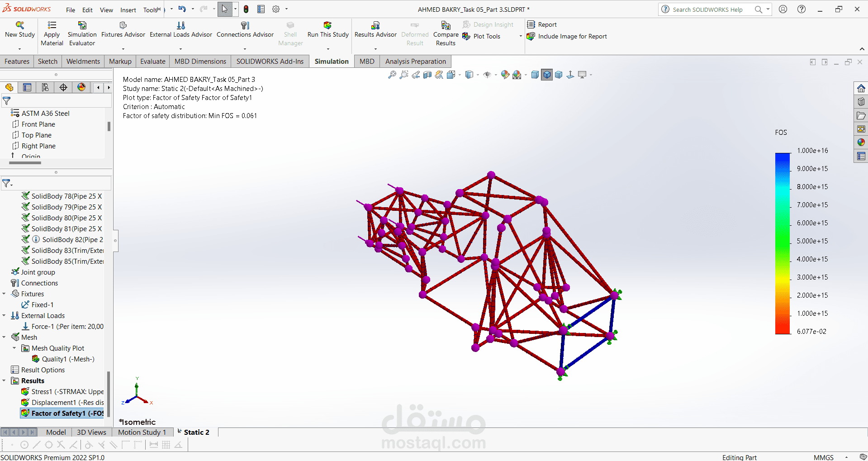Select the Fixed-1 fixture item
This screenshot has width=868, height=461.
tap(38, 304)
